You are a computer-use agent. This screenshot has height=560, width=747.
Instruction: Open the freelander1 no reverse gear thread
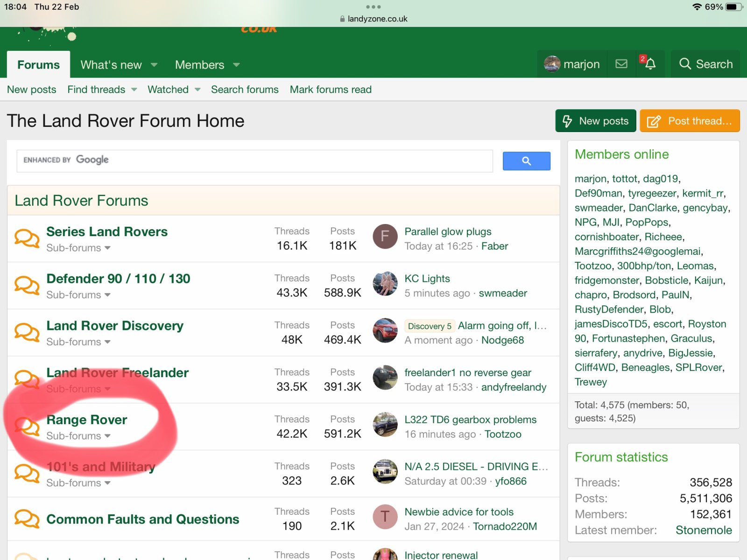coord(468,372)
